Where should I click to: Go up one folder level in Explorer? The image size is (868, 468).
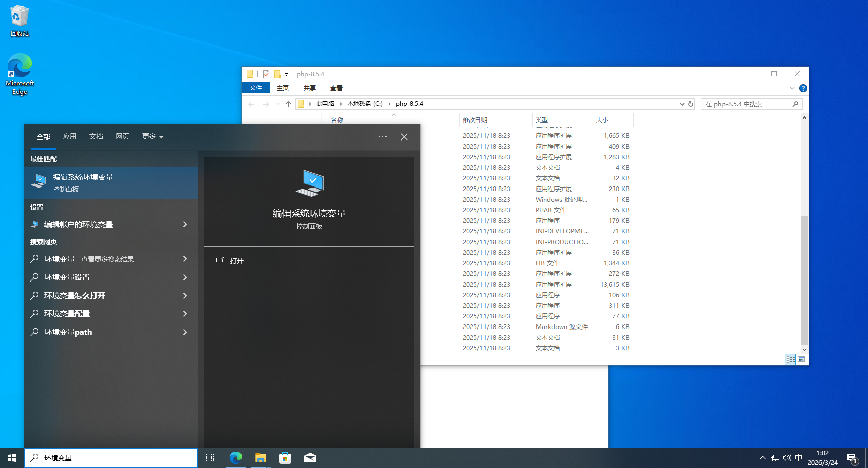[288, 104]
